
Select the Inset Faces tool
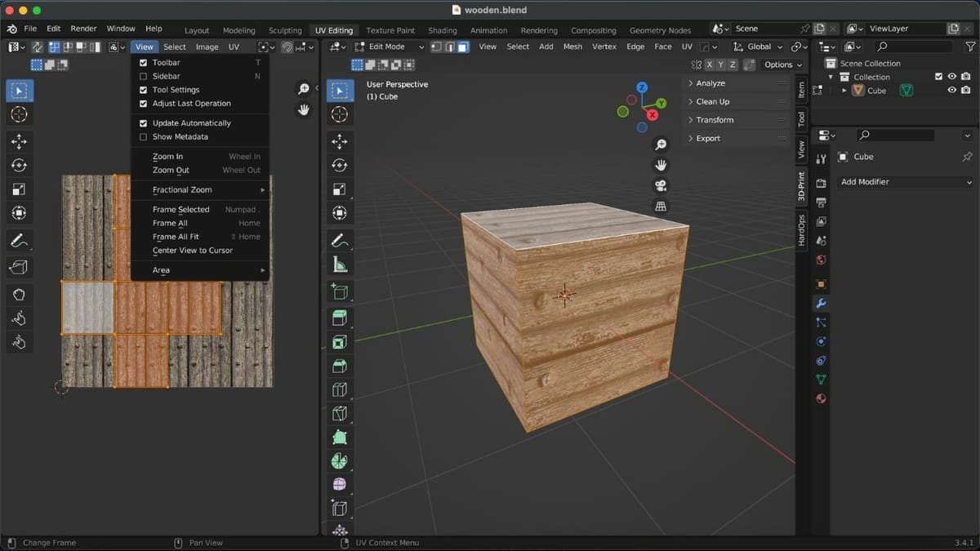click(x=340, y=342)
